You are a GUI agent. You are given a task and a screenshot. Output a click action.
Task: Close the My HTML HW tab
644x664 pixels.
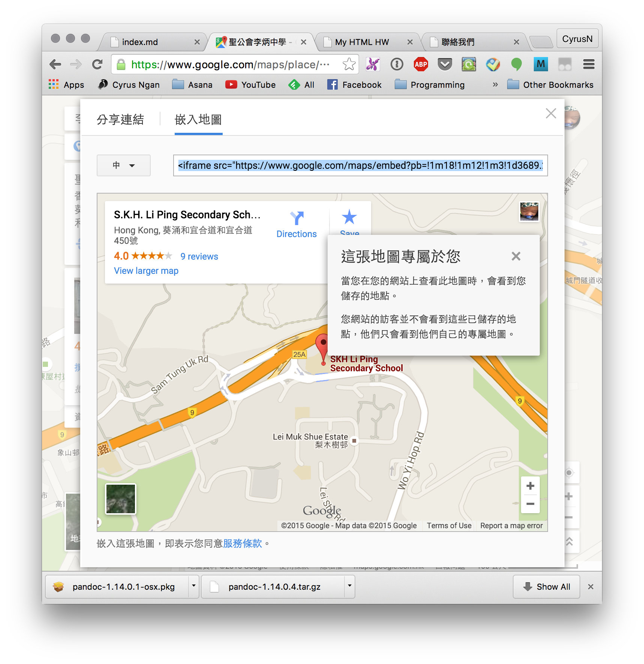[410, 42]
